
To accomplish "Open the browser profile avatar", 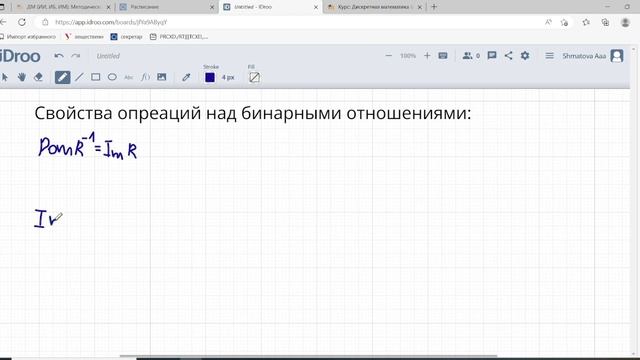I will (x=625, y=22).
